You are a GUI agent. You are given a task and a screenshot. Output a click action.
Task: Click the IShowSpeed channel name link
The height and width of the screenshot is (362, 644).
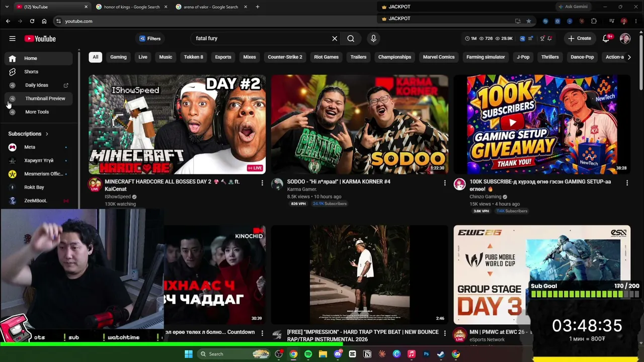pos(118,197)
